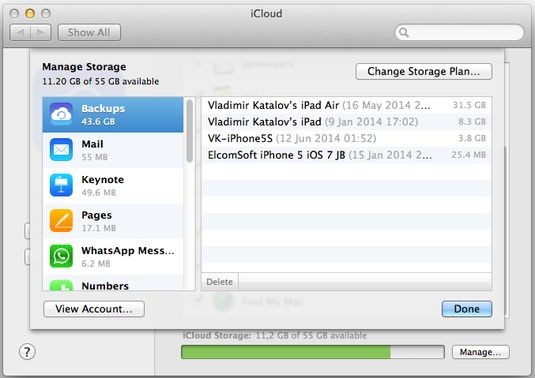Open help with the question mark button
Viewport: 535px width, 378px height.
click(x=27, y=352)
